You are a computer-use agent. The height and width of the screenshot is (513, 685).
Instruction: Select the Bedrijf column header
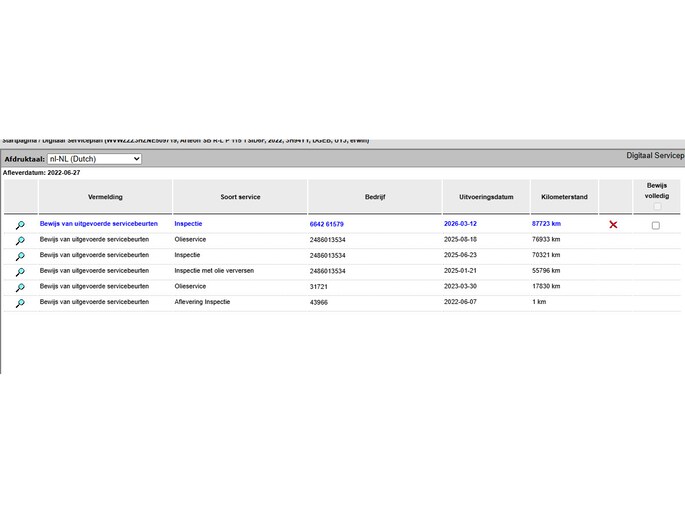coord(375,197)
